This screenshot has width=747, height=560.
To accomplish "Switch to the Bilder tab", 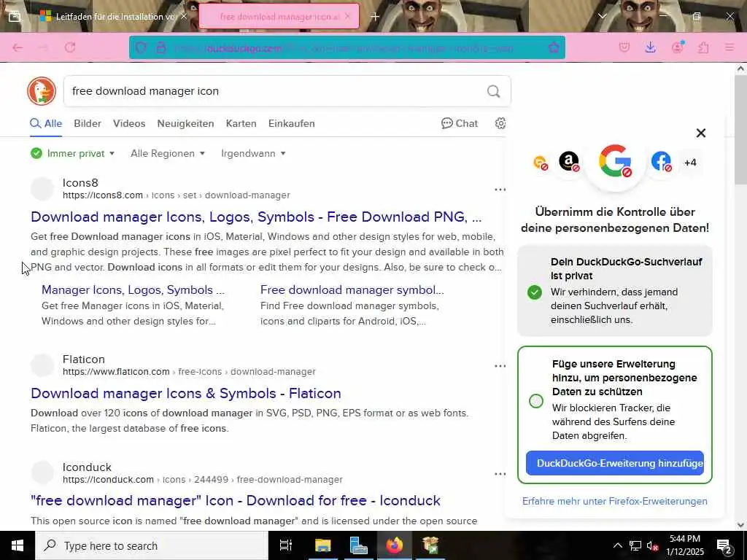I will (x=88, y=123).
